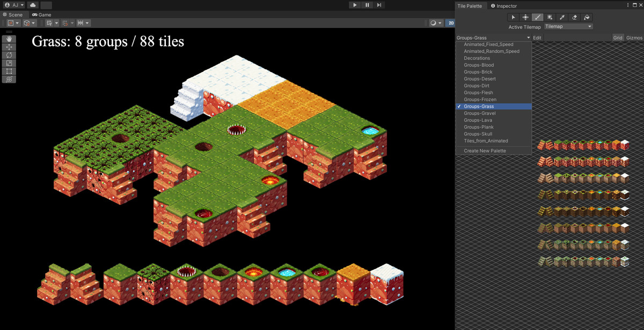The image size is (644, 330).
Task: Select the Paint brush tool in Tile Palette
Action: tap(537, 17)
